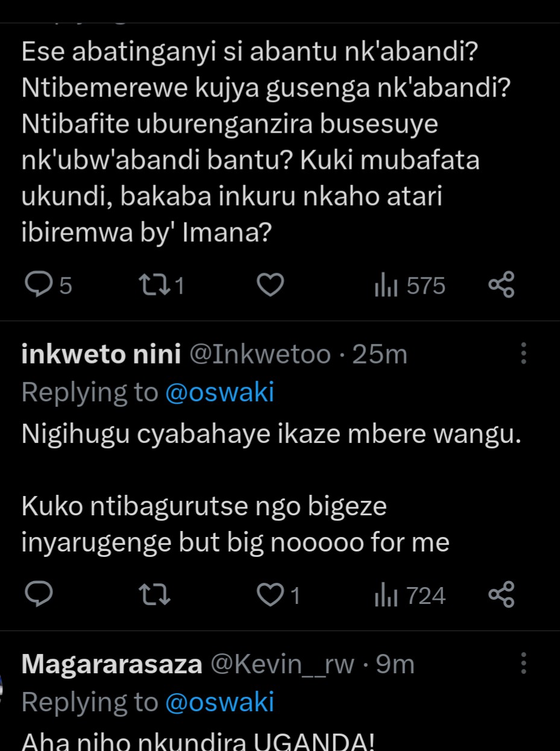
Task: Share the tweet with 575 views
Action: tap(501, 285)
